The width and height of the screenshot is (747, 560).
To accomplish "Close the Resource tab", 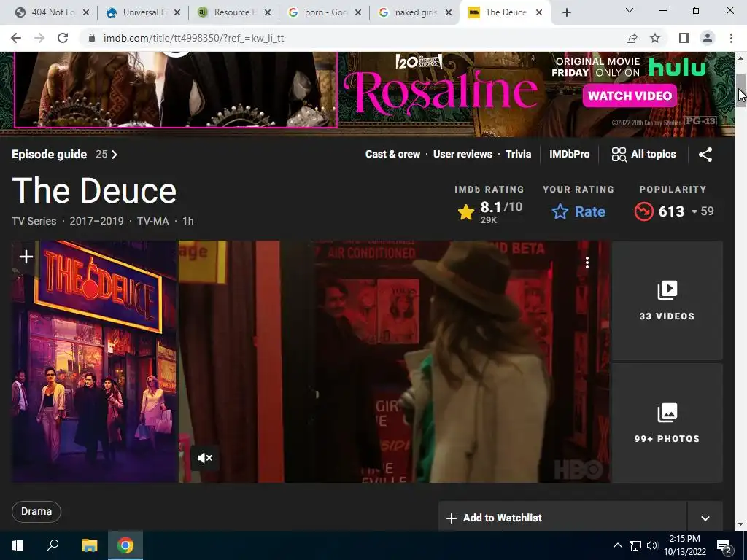I will 268,13.
